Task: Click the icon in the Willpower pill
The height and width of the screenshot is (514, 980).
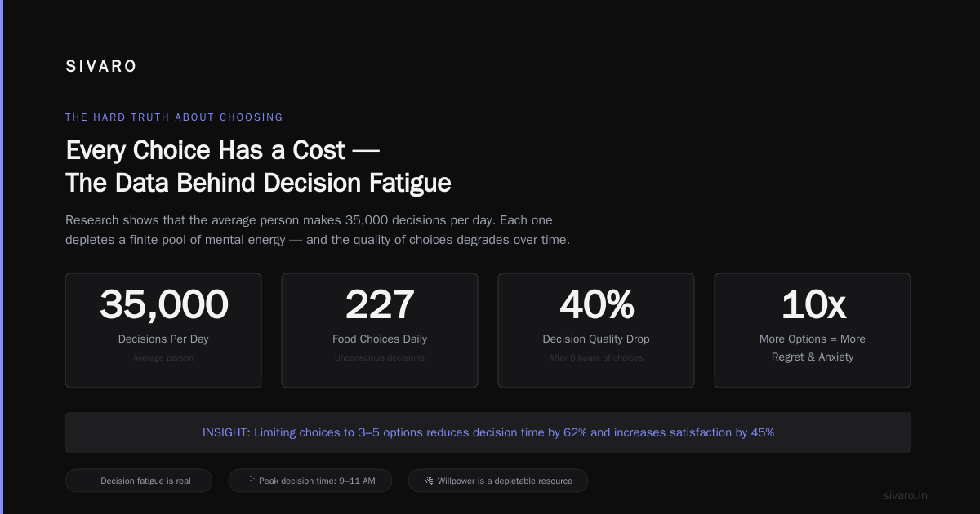Action: (x=430, y=481)
